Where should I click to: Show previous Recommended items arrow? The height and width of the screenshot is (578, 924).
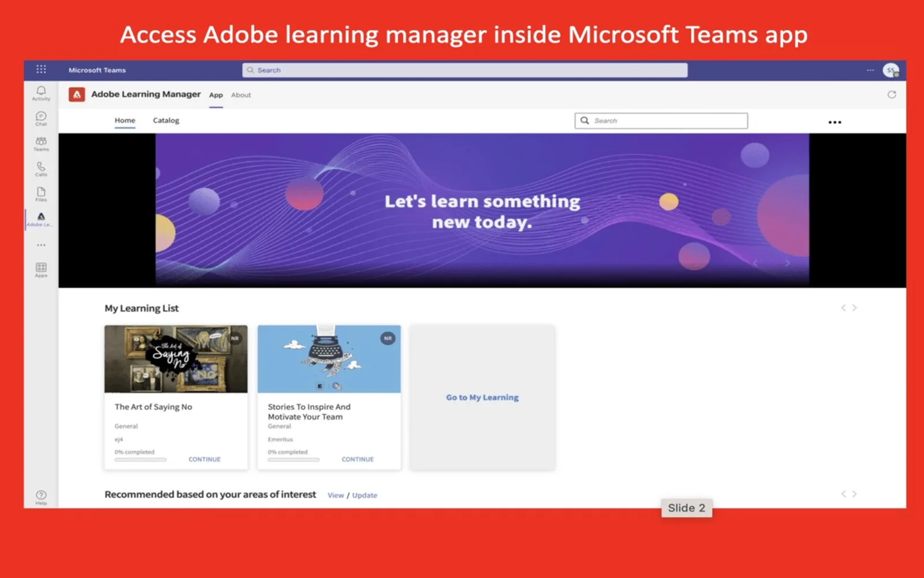[x=844, y=494]
